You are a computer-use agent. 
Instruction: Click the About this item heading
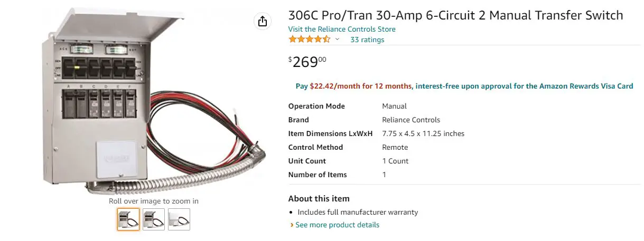[319, 199]
